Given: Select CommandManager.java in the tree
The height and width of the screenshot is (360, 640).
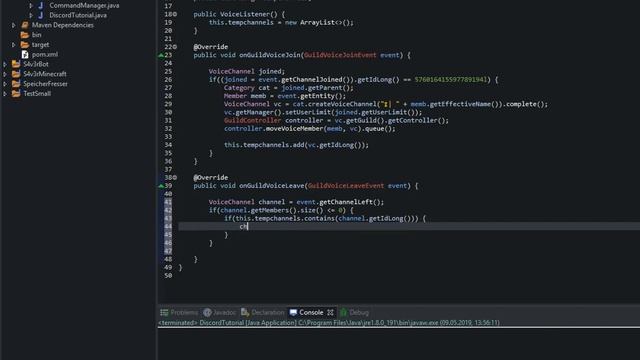Looking at the screenshot, I should pos(84,5).
